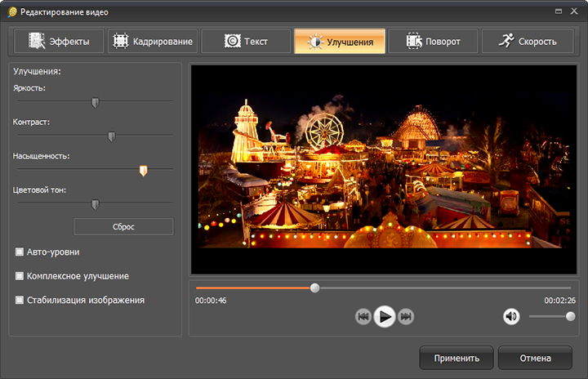Click the video timeline position marker

315,288
